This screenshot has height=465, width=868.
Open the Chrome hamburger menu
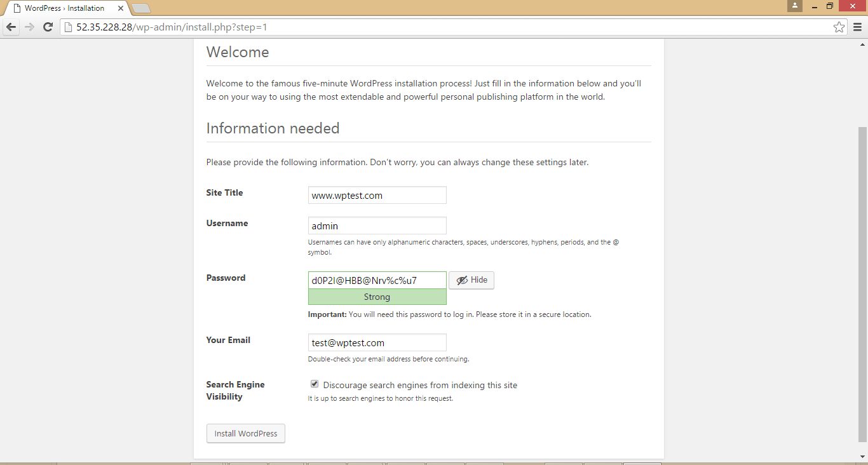[857, 27]
